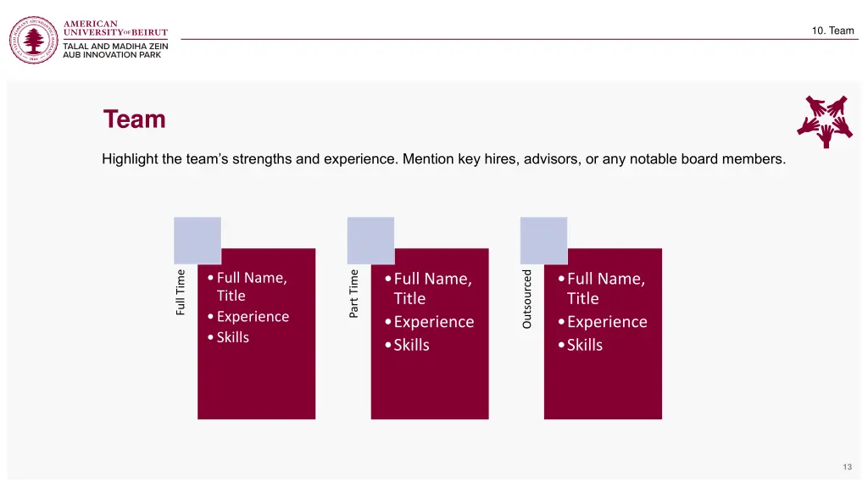
Task: Click the slide number 13
Action: pyautogui.click(x=847, y=467)
